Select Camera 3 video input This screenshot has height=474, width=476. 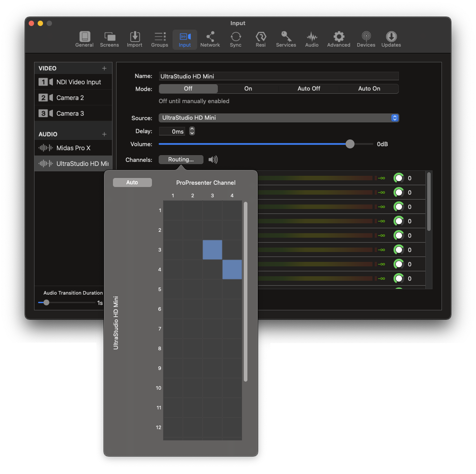click(73, 113)
